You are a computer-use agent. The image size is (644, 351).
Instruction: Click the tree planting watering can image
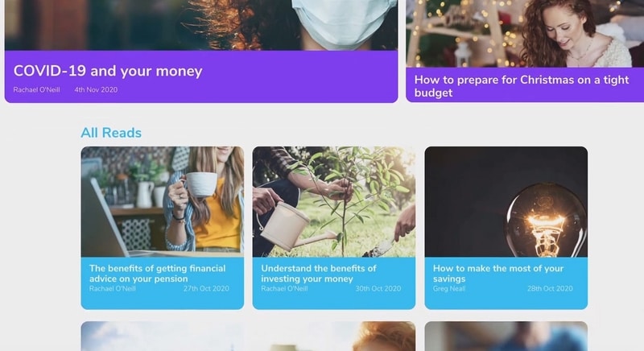click(x=334, y=201)
